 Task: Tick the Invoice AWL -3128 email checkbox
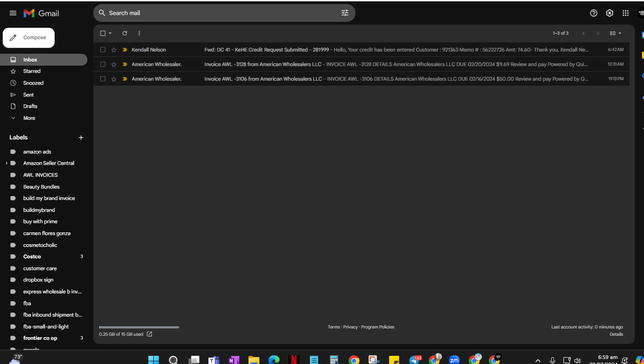103,64
